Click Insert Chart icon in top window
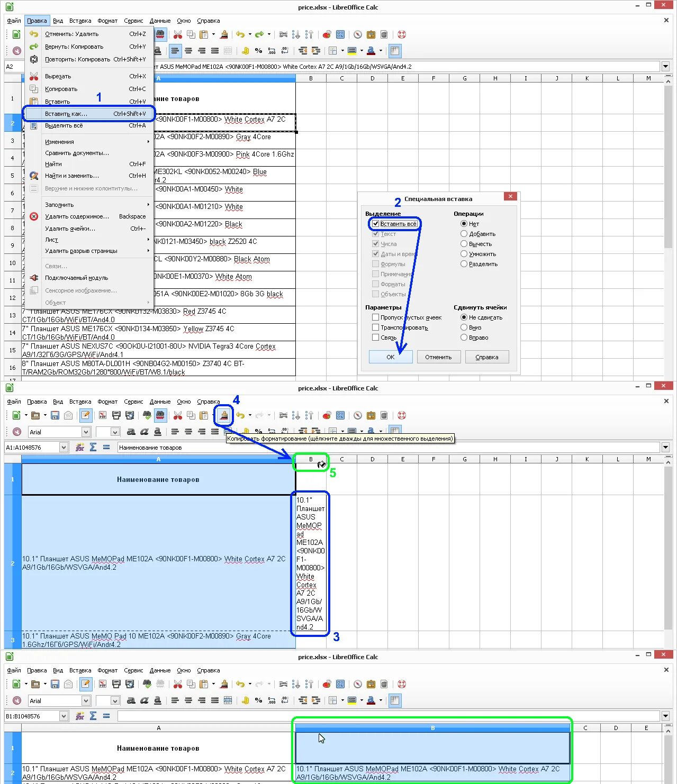The image size is (677, 784). [327, 35]
